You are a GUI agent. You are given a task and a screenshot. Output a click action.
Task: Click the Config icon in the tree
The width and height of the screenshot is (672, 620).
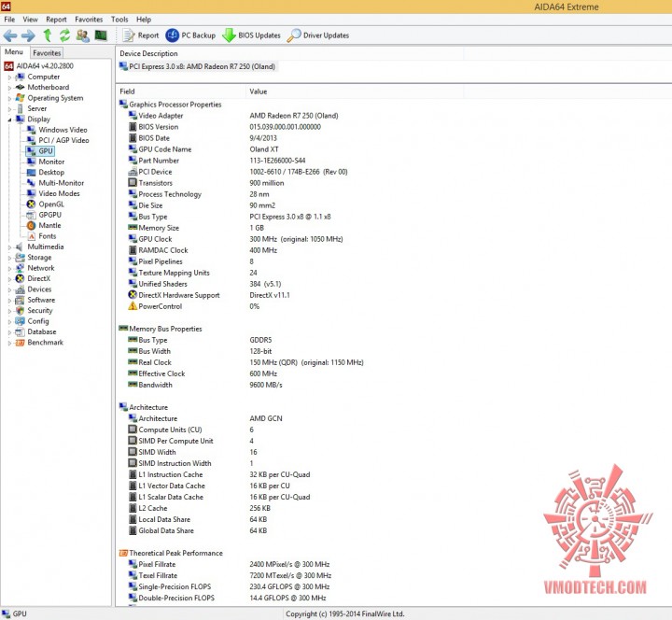click(20, 321)
